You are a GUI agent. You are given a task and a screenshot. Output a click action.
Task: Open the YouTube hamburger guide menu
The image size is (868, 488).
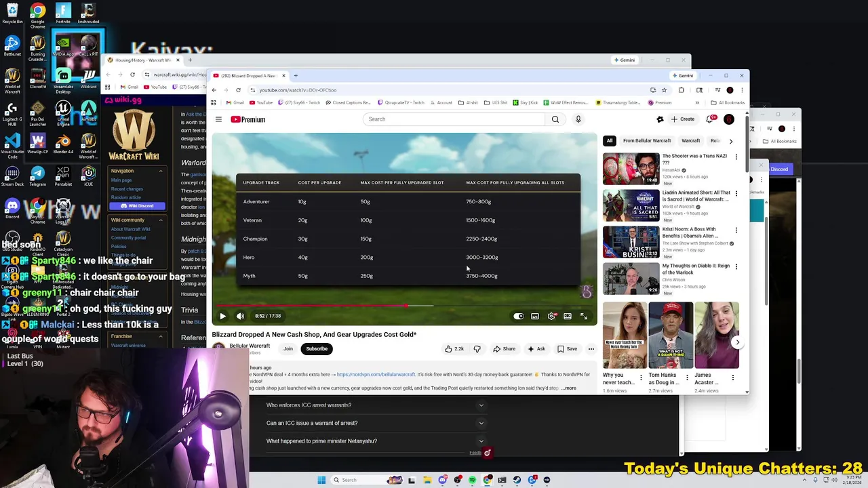(x=218, y=119)
